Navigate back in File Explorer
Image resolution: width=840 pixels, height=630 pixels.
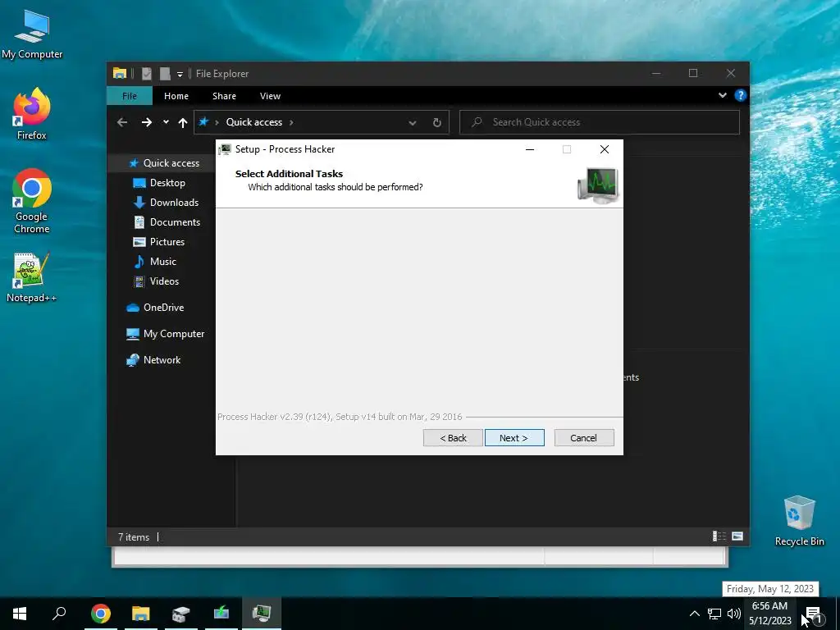(122, 122)
